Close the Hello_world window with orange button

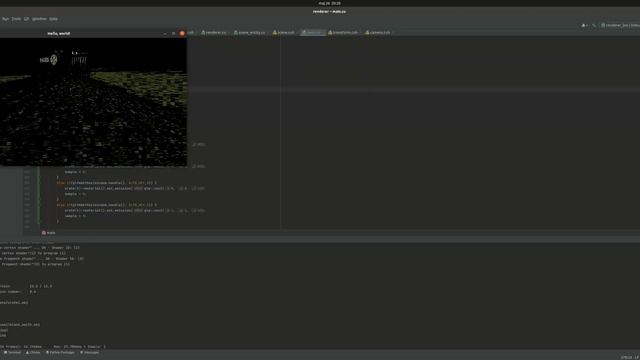coord(182,33)
